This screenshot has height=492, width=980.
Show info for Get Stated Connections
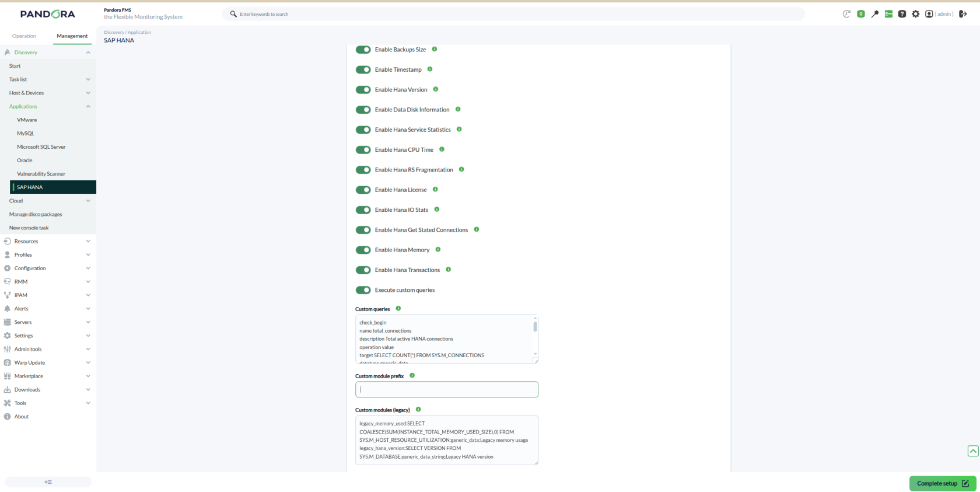(477, 229)
